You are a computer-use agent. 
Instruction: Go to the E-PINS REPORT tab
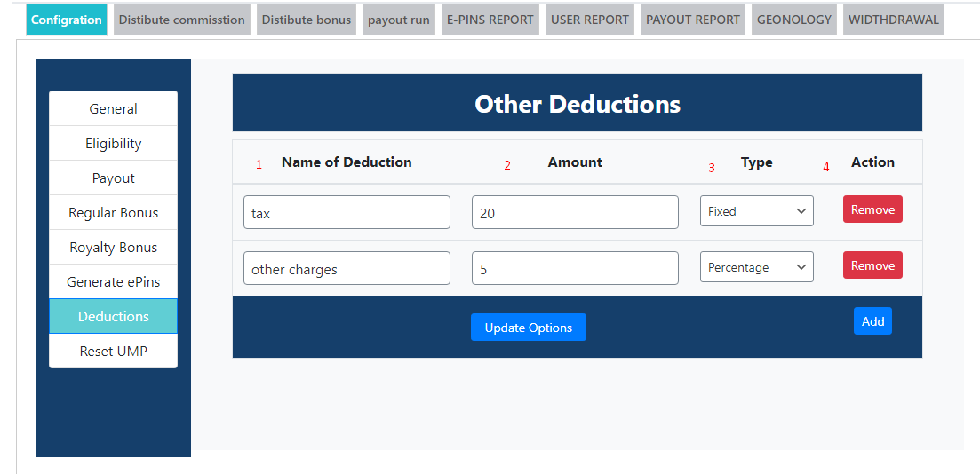(x=490, y=20)
